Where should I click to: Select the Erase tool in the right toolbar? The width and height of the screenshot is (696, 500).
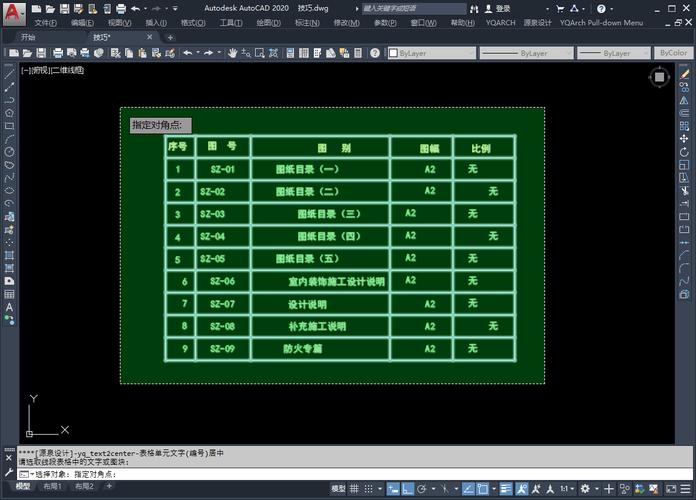point(684,75)
